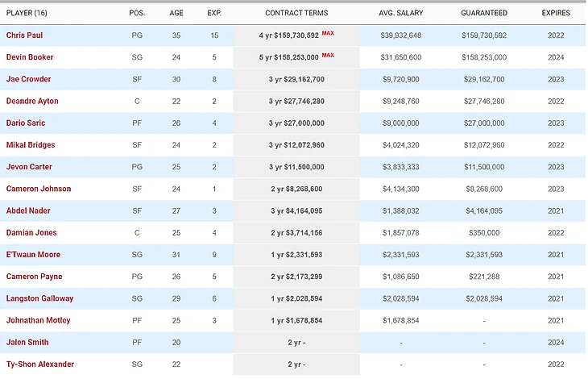View Cameron Johnson's player page

pyautogui.click(x=34, y=189)
